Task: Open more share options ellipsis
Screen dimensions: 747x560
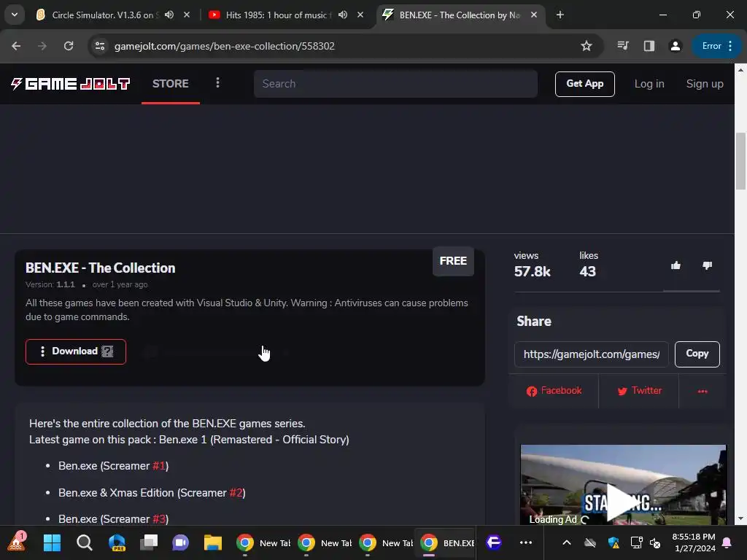Action: [703, 391]
